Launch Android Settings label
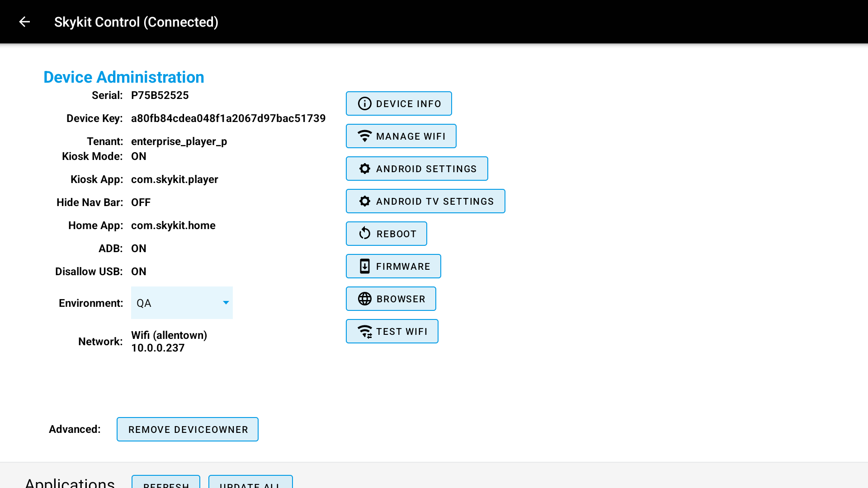 coord(427,169)
